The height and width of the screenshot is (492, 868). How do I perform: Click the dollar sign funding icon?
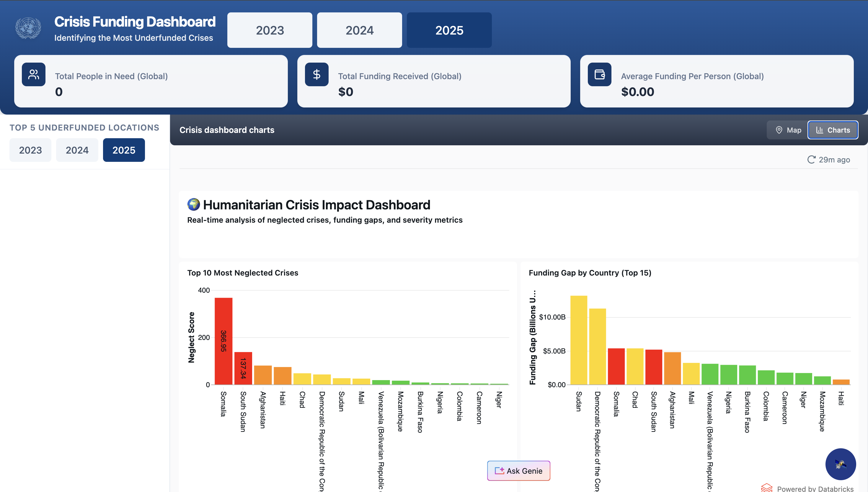click(x=316, y=74)
